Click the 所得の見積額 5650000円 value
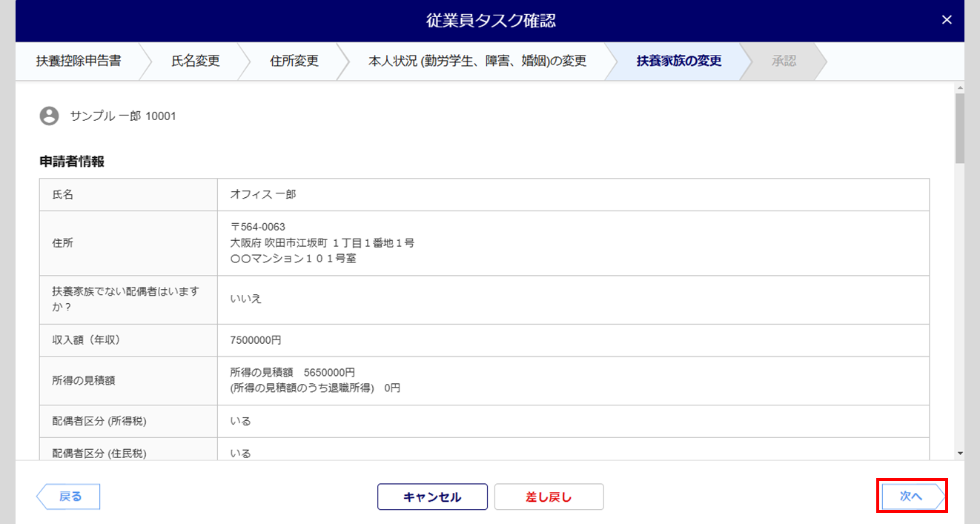Viewport: 980px width, 524px height. pos(293,372)
